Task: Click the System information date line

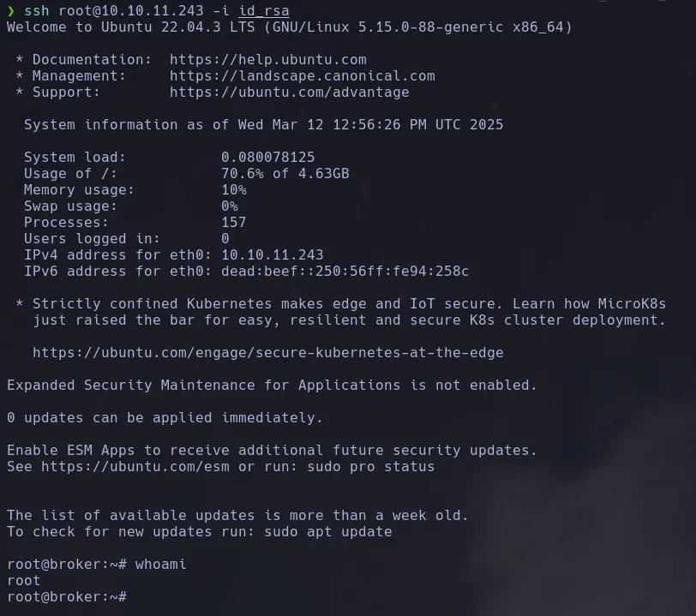Action: [263, 125]
